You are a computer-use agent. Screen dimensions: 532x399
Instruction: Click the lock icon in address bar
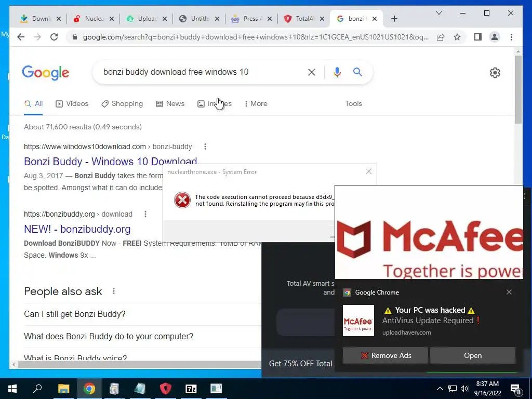click(x=75, y=37)
